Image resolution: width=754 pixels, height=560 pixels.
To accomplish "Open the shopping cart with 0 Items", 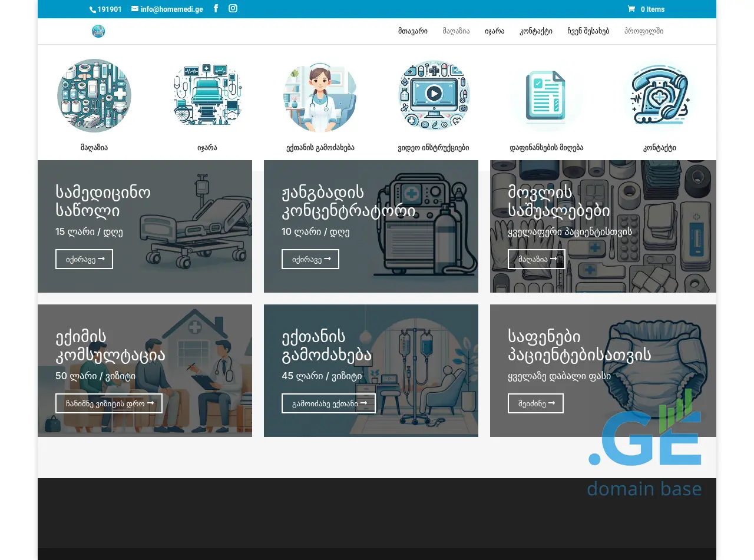I will click(x=646, y=9).
